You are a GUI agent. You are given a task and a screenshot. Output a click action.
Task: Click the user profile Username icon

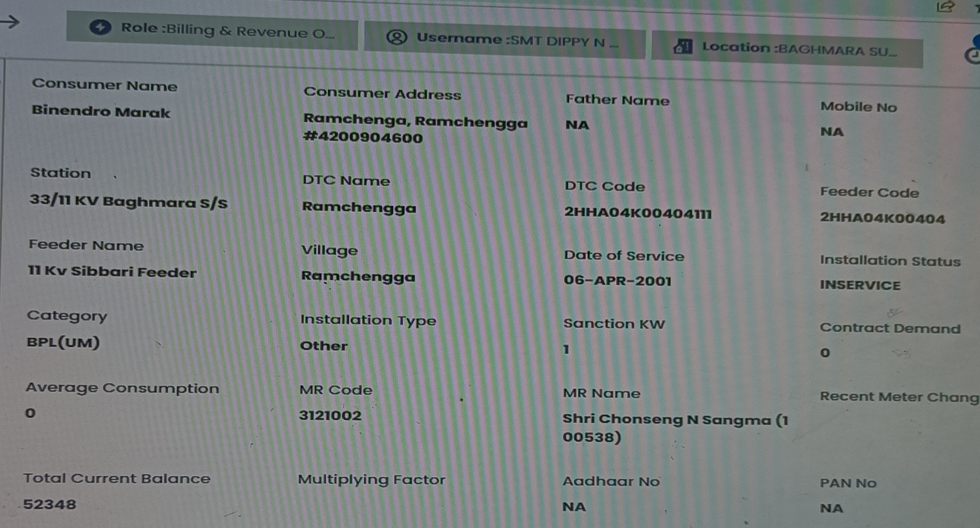coord(396,37)
